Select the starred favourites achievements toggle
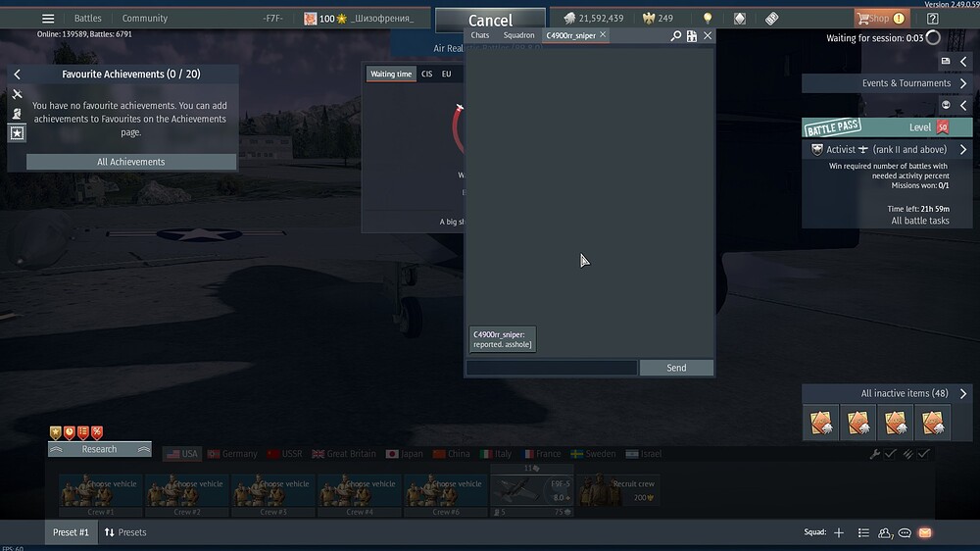 18,132
